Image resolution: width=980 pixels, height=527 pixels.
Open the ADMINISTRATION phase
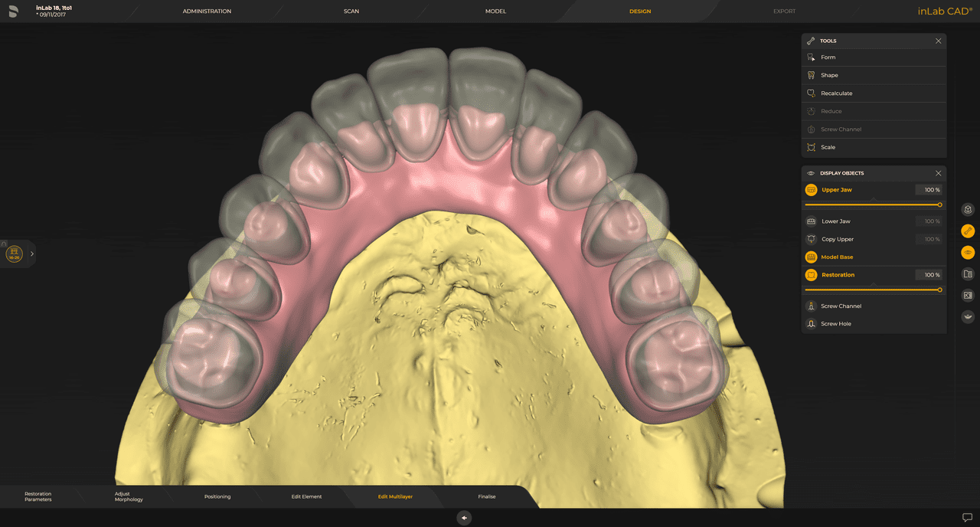pyautogui.click(x=206, y=11)
